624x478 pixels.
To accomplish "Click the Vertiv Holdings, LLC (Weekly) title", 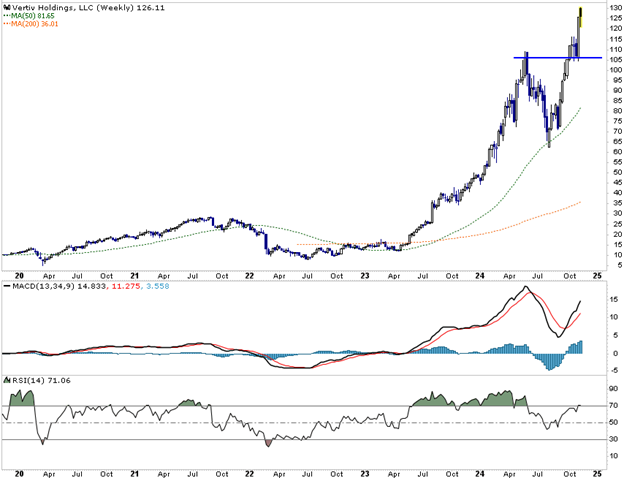I will 73,8.
